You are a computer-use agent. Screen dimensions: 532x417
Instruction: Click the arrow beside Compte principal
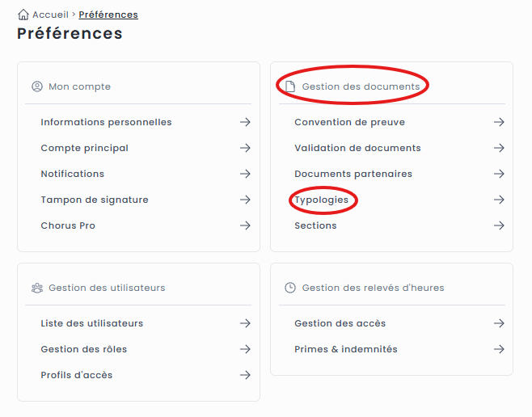coord(245,148)
